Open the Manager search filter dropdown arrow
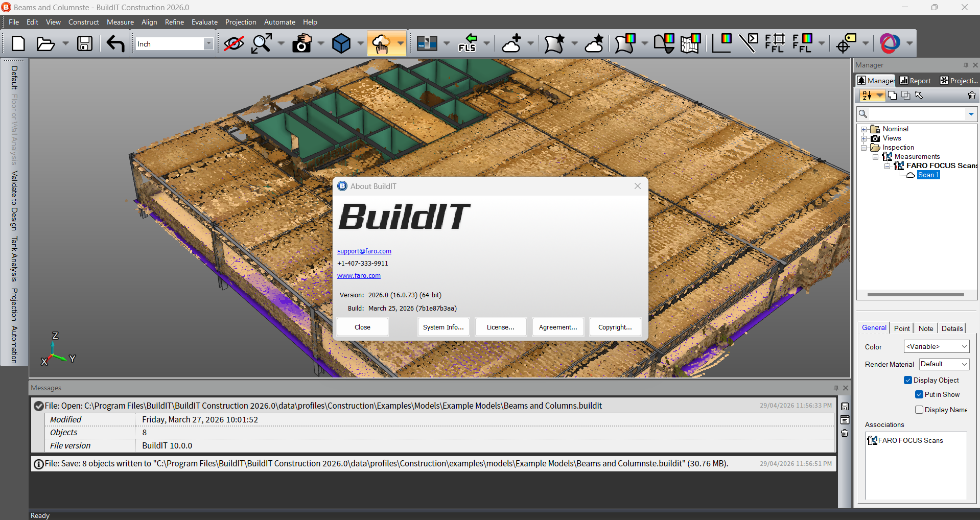 pos(971,114)
